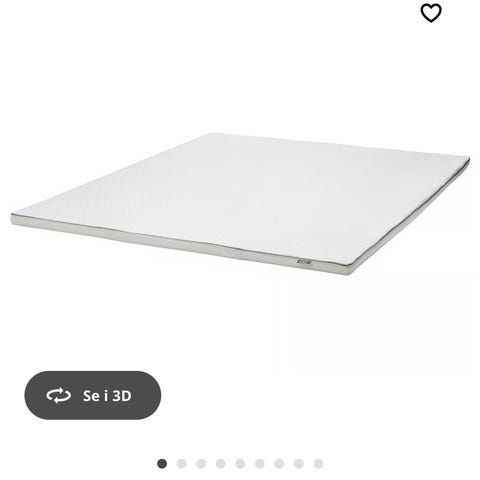Go to the second image carousel dot

click(x=181, y=464)
